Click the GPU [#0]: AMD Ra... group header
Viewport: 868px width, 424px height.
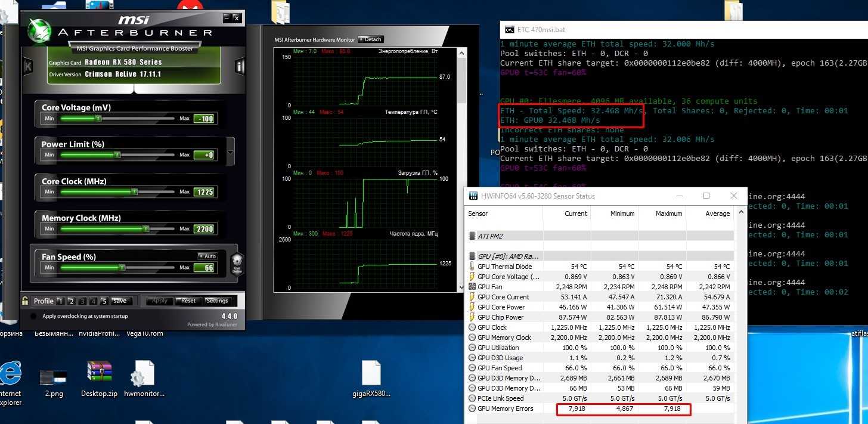coord(600,256)
